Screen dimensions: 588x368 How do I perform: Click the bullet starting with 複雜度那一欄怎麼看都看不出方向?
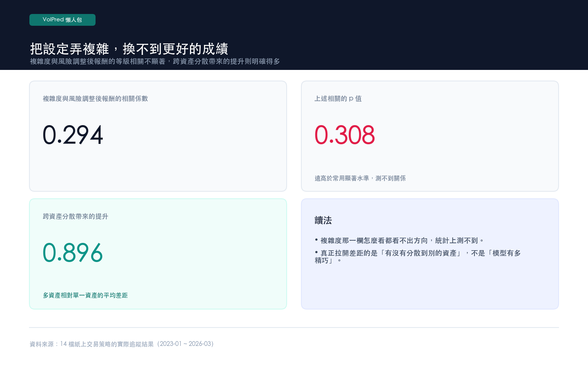pos(399,241)
